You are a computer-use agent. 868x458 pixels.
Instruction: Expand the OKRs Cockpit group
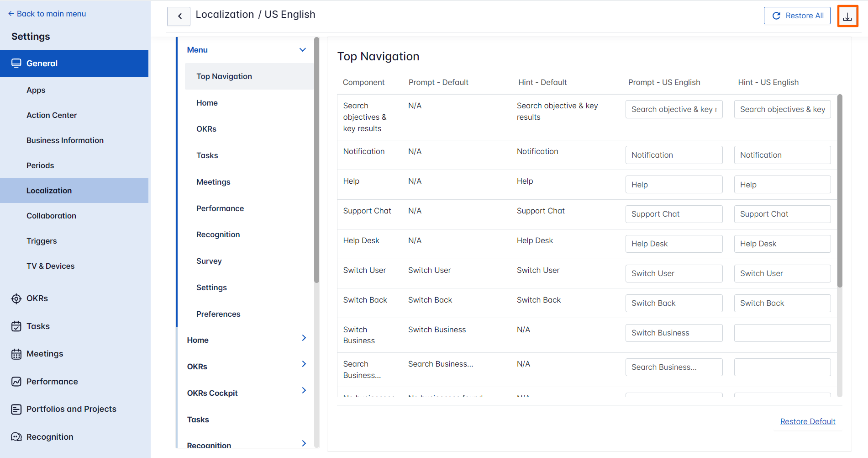pos(304,390)
